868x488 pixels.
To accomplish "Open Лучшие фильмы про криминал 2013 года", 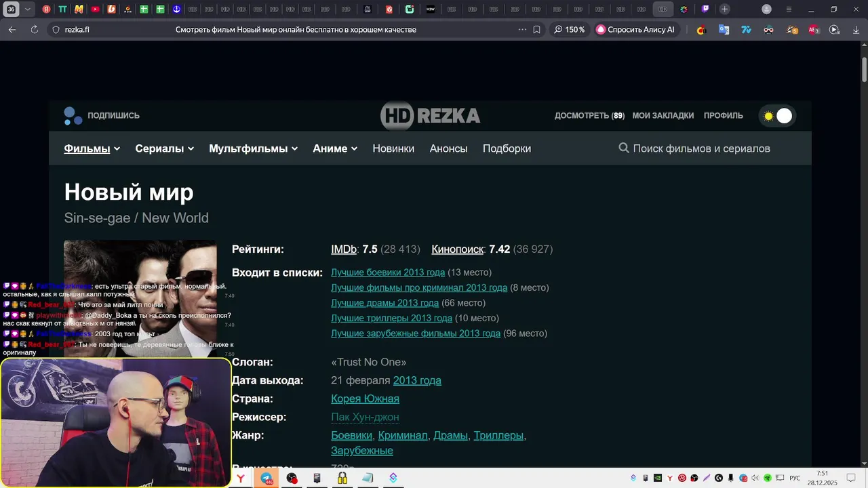I will click(419, 287).
